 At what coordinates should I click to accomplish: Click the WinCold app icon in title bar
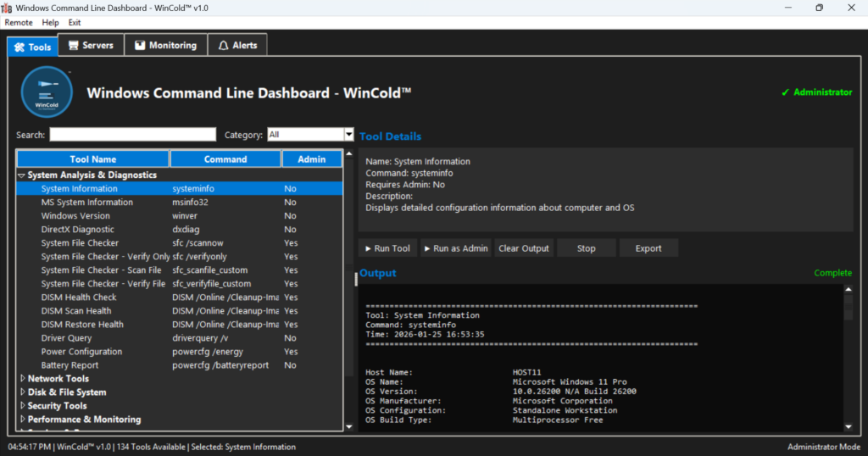7,8
